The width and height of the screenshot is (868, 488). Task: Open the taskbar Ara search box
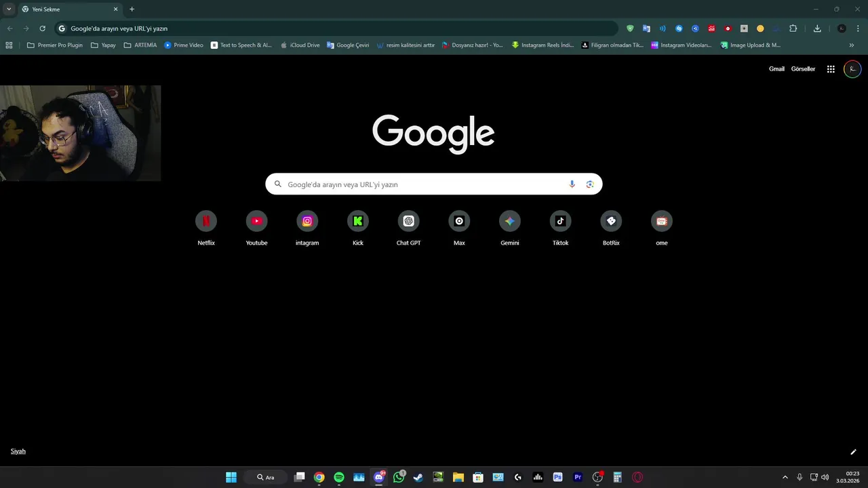(266, 477)
